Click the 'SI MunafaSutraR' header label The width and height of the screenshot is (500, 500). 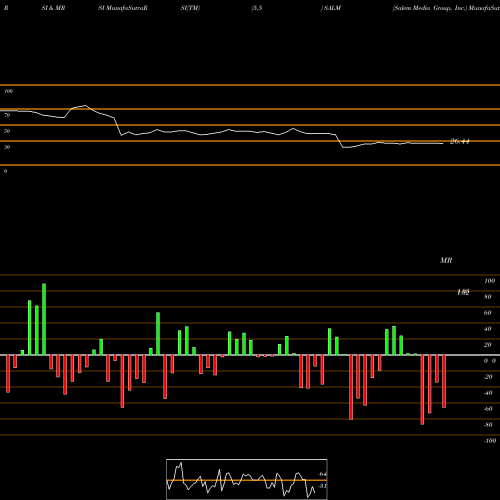coord(123,8)
